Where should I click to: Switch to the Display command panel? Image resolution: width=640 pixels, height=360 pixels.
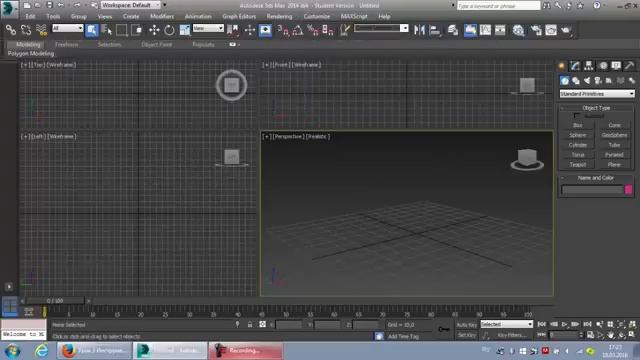[x=616, y=65]
